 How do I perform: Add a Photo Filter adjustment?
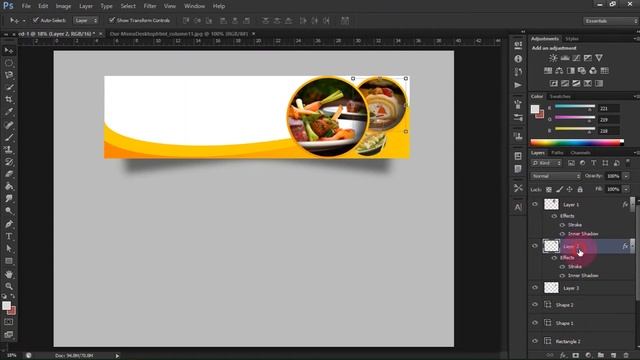coord(582,71)
